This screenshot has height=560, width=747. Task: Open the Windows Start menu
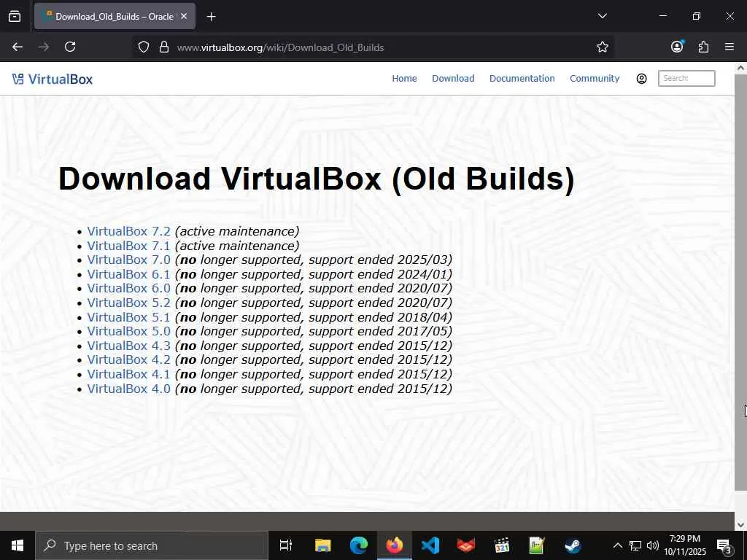tap(18, 545)
